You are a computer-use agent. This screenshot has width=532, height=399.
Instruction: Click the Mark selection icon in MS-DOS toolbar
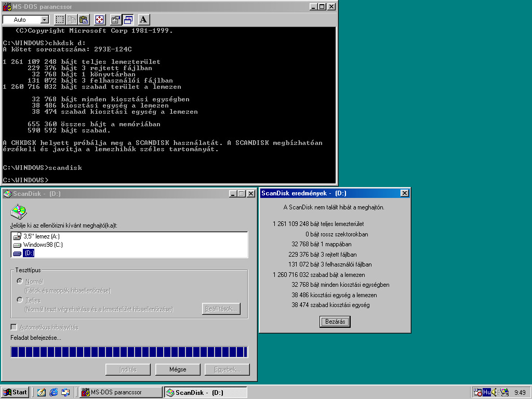coord(60,20)
